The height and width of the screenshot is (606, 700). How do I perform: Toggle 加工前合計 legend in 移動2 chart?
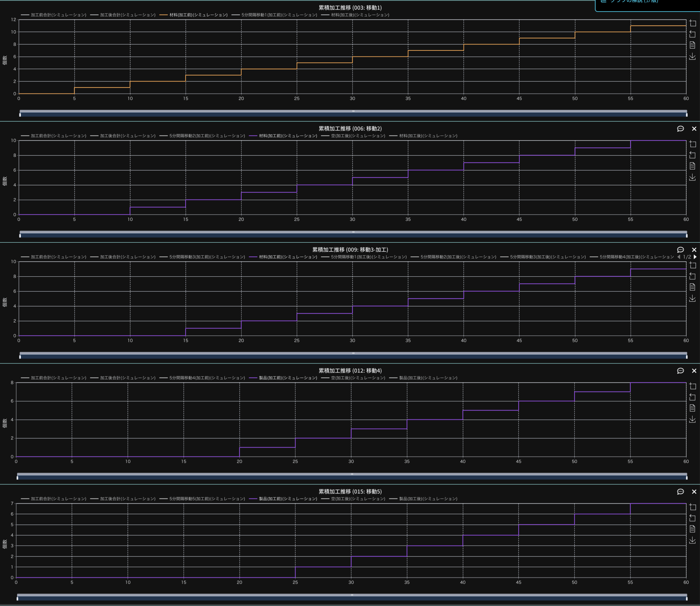(58, 136)
